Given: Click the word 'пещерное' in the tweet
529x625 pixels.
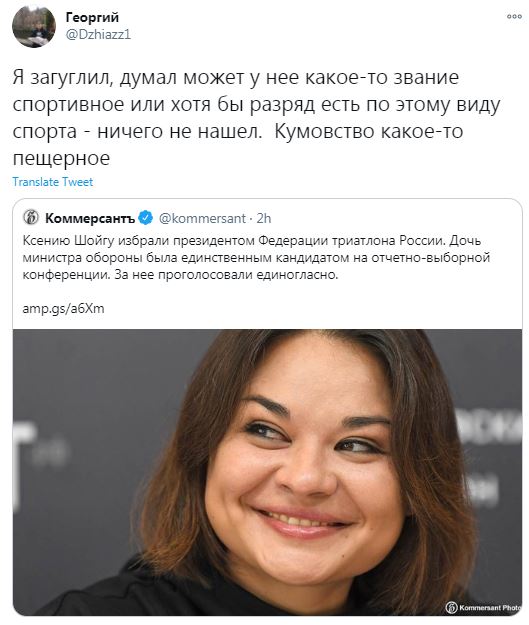Looking at the screenshot, I should click(61, 159).
